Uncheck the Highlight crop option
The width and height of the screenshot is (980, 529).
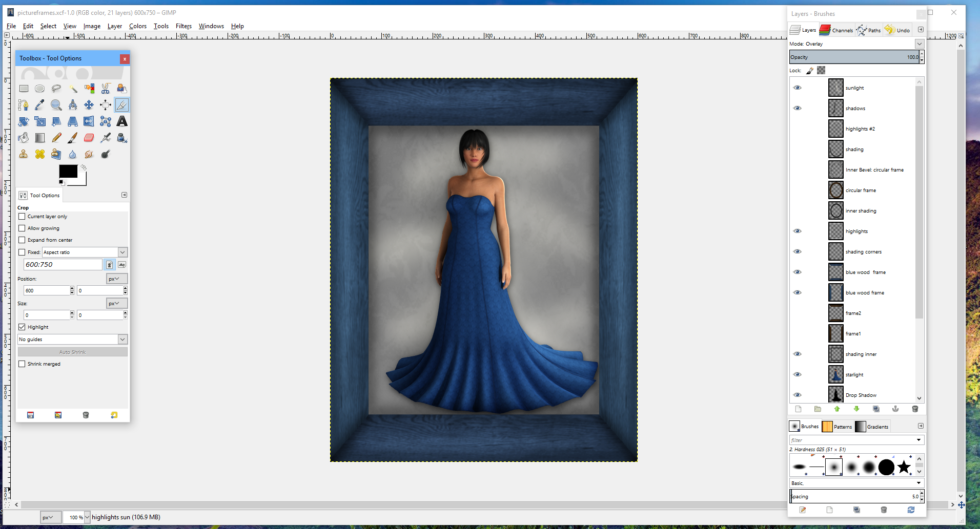pyautogui.click(x=22, y=327)
